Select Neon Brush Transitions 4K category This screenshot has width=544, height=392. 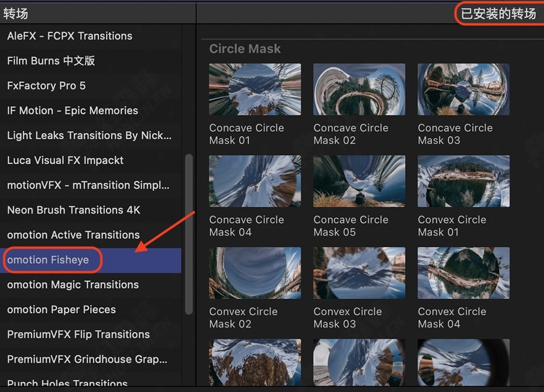tap(74, 210)
